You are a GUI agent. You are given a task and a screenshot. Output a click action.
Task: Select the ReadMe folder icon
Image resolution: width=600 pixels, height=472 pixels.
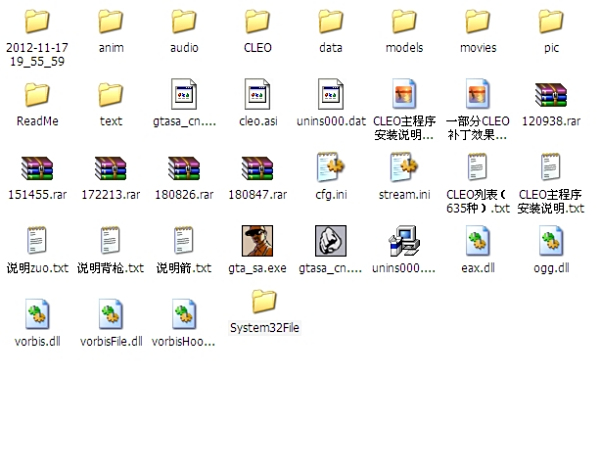tap(37, 95)
